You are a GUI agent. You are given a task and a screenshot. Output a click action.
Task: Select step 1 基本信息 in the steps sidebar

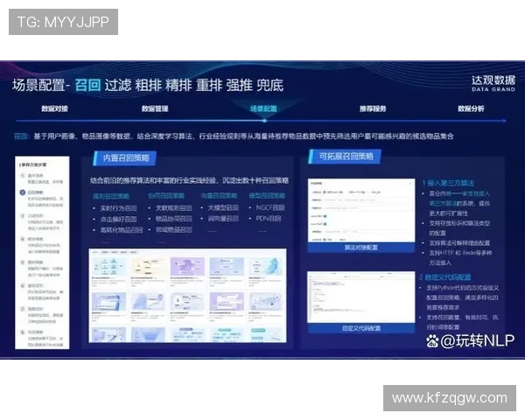(41, 178)
